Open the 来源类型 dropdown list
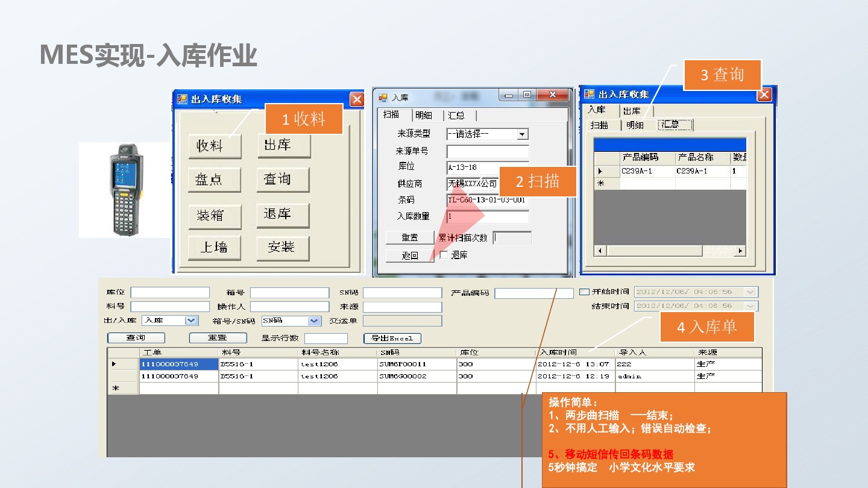 (x=522, y=134)
